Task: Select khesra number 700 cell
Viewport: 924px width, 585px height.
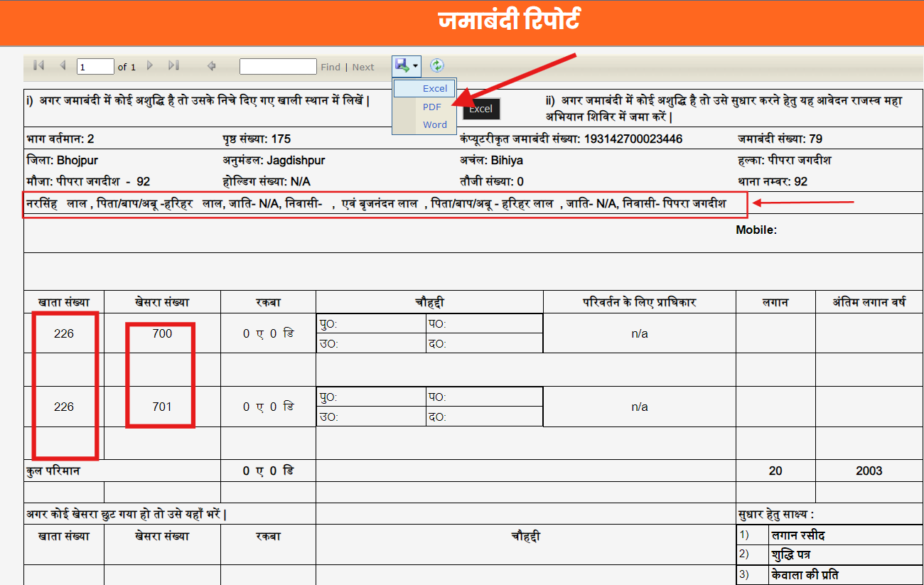Action: (x=162, y=333)
